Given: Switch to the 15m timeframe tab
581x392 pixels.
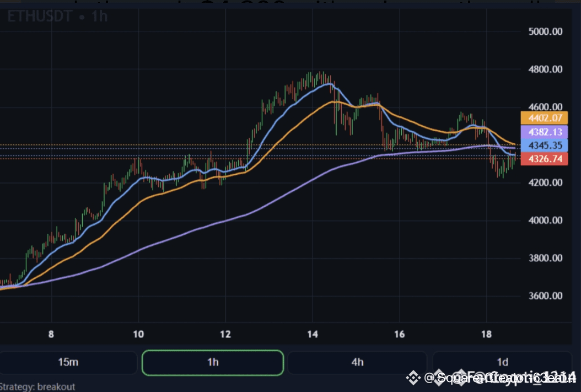Looking at the screenshot, I should tap(68, 362).
